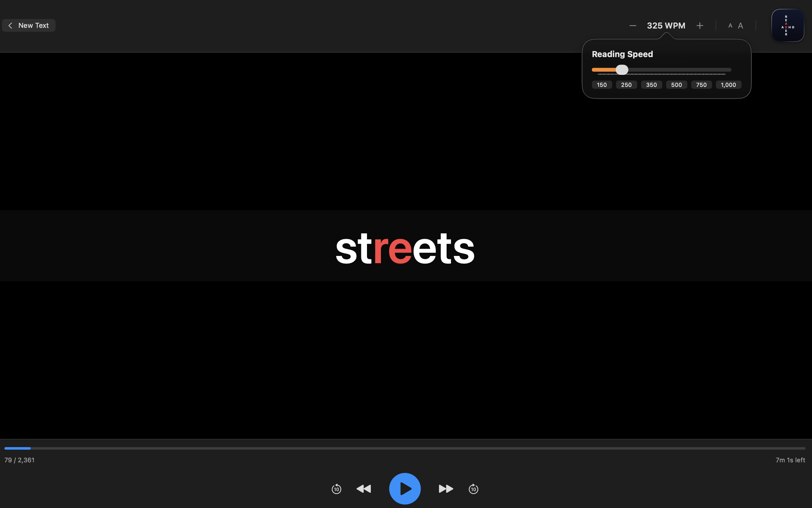Select the 500 speed preset
This screenshot has width=812, height=508.
676,85
